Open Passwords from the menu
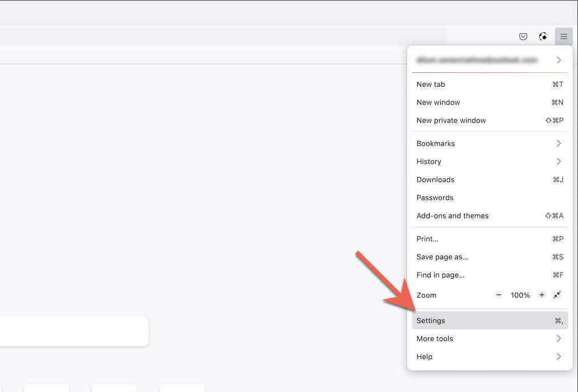578x392 pixels. pyautogui.click(x=489, y=197)
